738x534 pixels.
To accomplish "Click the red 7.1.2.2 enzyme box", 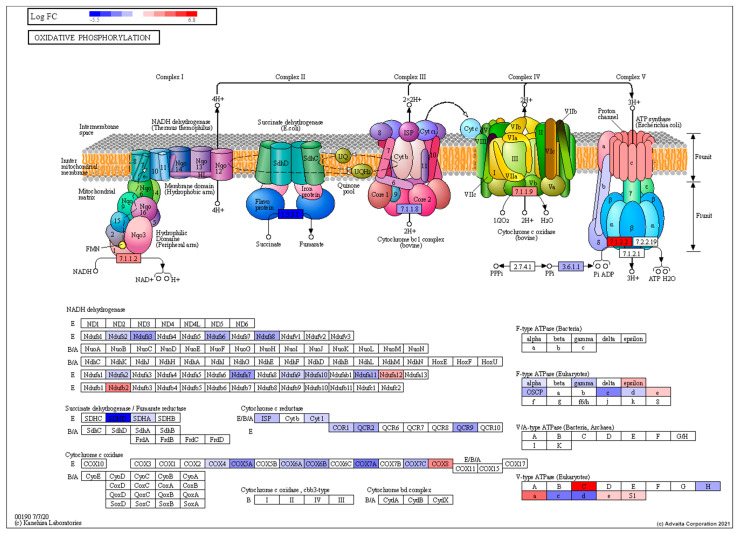I will coord(618,242).
